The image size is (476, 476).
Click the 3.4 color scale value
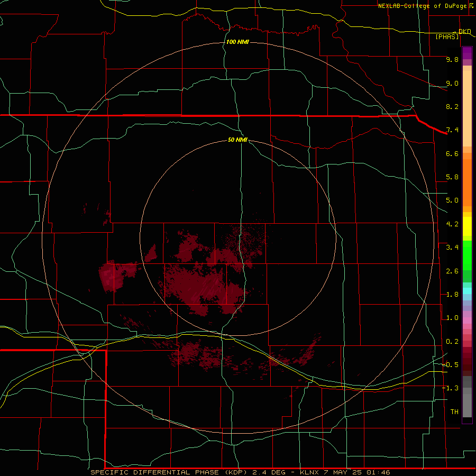pyautogui.click(x=452, y=248)
